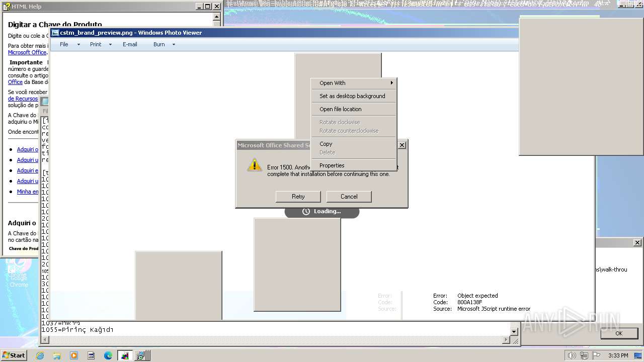Click the HTML Help title bar icon
Image resolution: width=644 pixels, height=362 pixels.
tap(7, 7)
